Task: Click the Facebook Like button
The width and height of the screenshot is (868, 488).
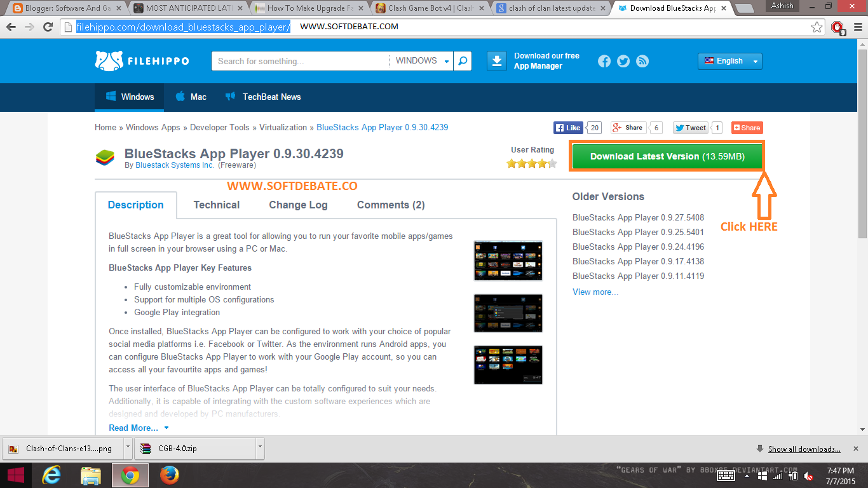Action: click(x=568, y=128)
